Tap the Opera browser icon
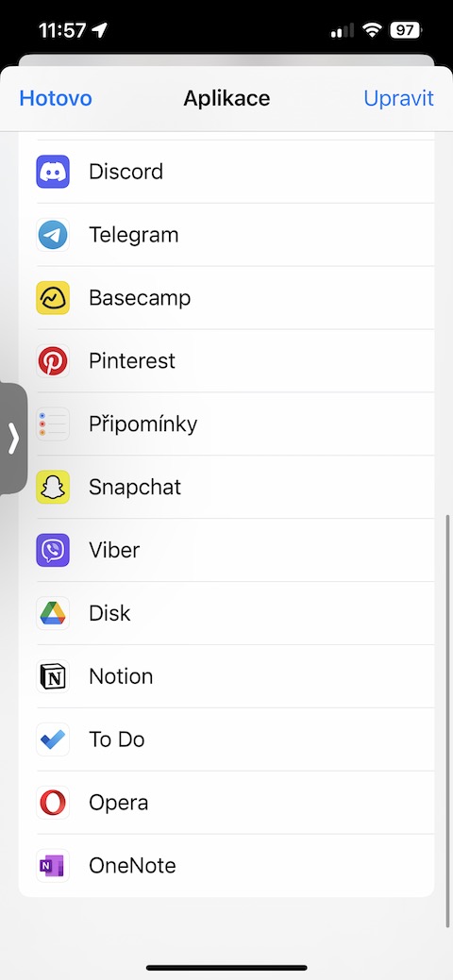This screenshot has width=453, height=980. click(x=53, y=803)
